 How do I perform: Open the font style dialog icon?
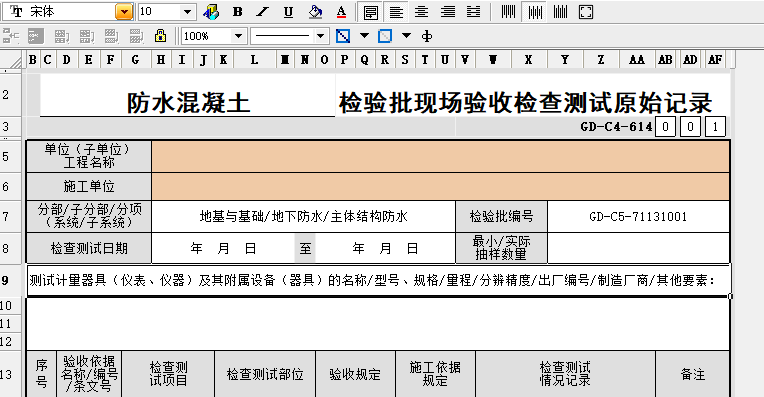click(211, 12)
